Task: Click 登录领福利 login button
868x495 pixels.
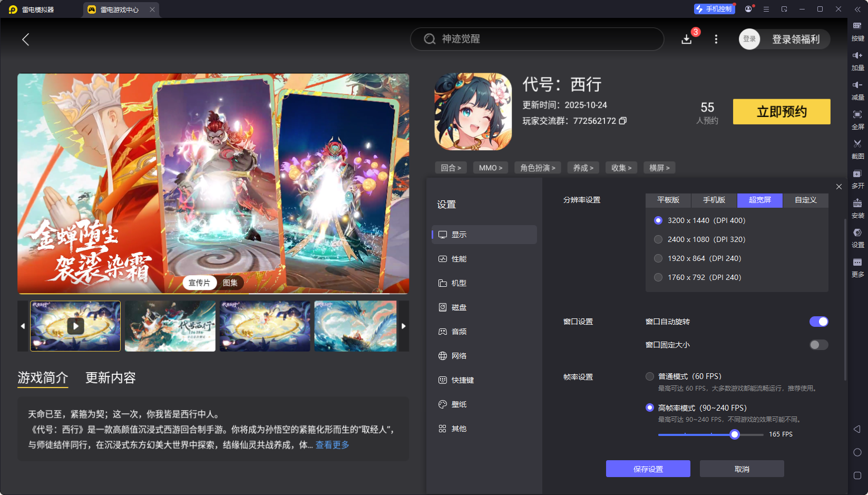Action: [796, 39]
